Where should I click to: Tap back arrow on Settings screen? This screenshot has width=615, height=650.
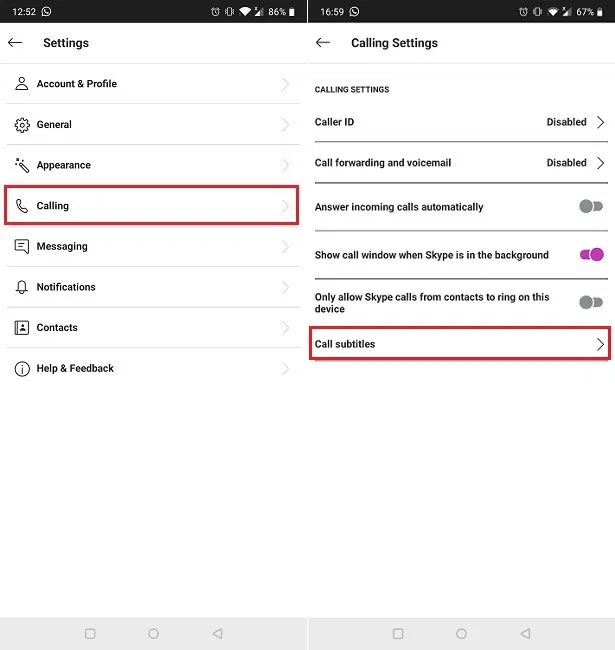click(x=15, y=42)
